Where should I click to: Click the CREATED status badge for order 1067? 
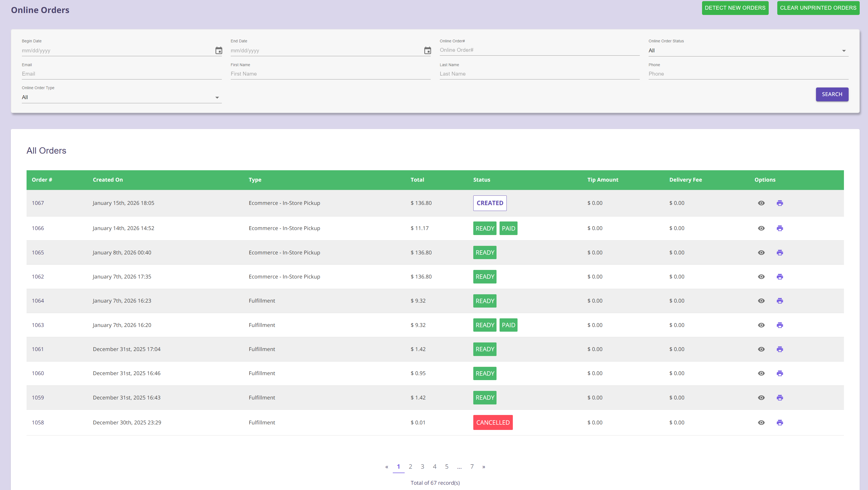pyautogui.click(x=490, y=203)
